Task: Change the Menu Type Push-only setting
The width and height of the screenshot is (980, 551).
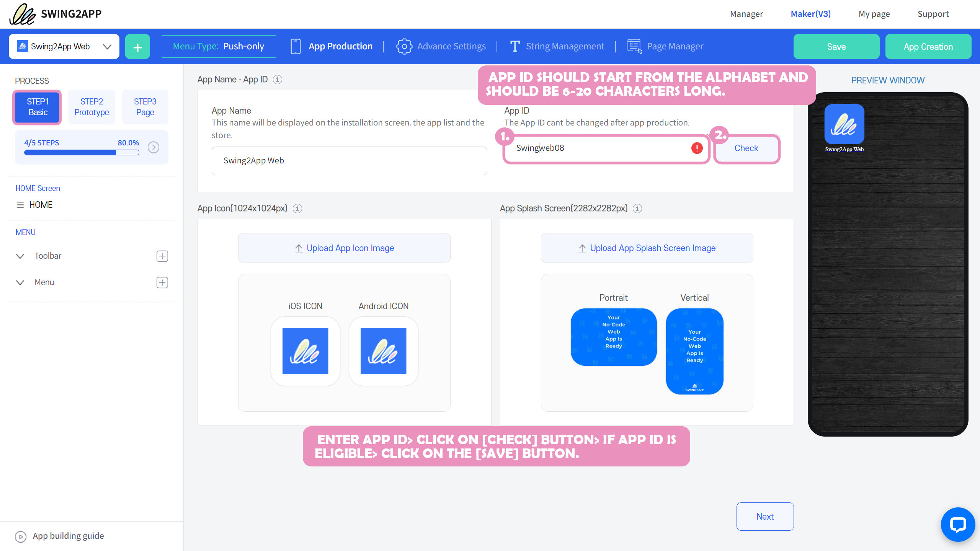Action: (218, 47)
